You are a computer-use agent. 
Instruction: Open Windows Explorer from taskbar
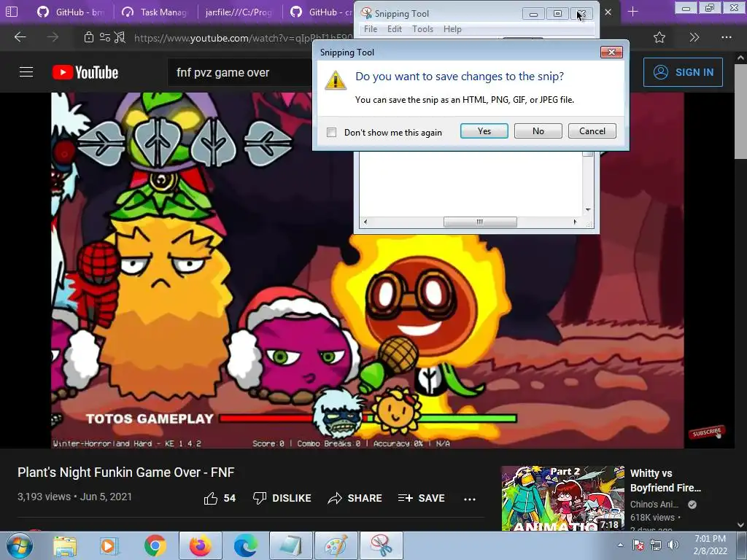point(65,545)
